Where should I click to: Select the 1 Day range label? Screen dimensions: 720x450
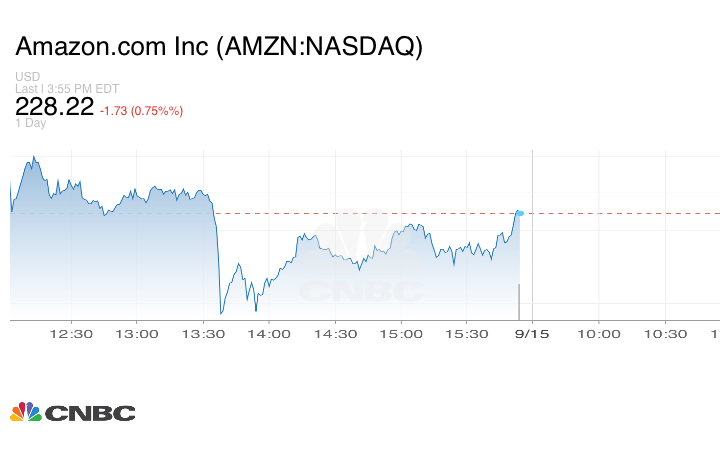(x=31, y=124)
